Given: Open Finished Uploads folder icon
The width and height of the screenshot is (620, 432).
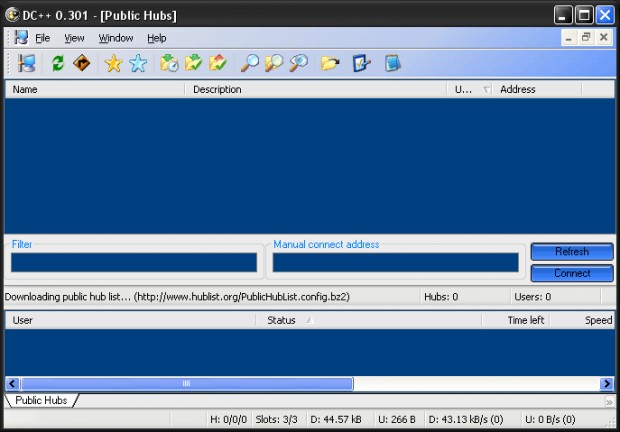Looking at the screenshot, I should point(218,63).
